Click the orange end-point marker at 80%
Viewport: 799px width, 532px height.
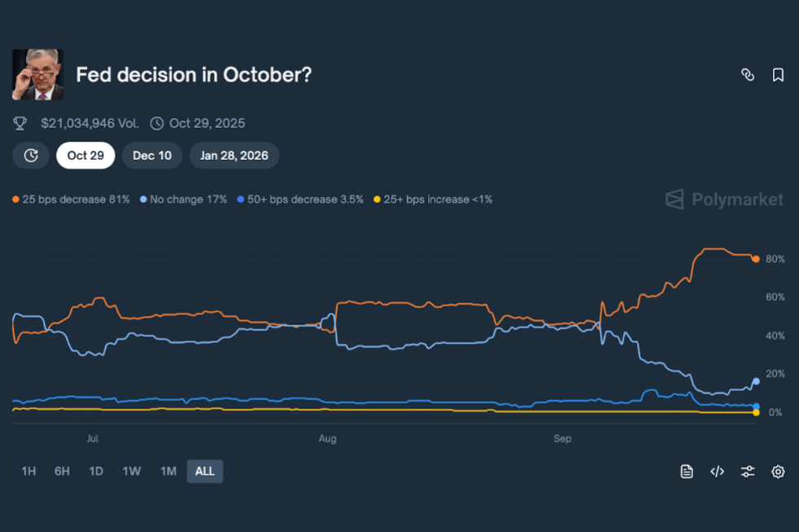[754, 257]
